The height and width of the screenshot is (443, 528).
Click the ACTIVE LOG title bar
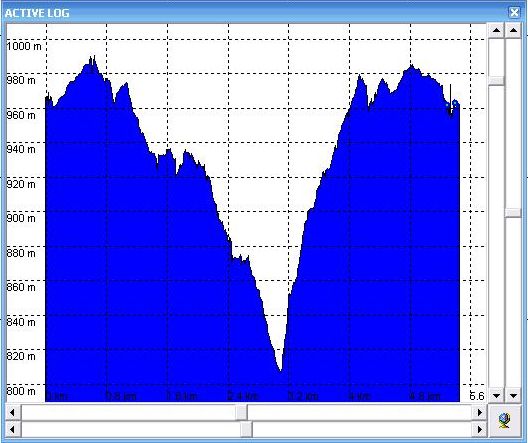[x=256, y=13]
